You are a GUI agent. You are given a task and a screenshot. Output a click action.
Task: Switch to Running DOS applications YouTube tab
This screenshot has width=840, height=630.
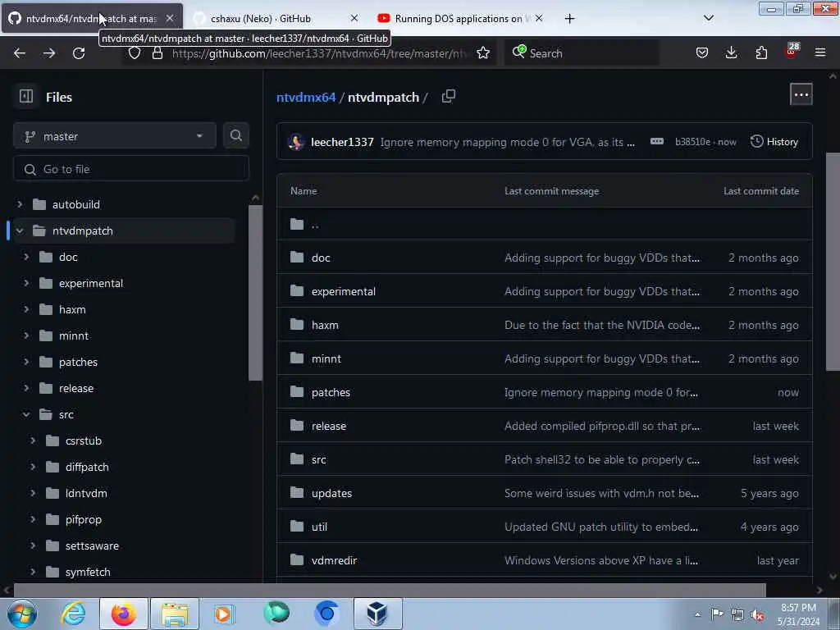(458, 19)
